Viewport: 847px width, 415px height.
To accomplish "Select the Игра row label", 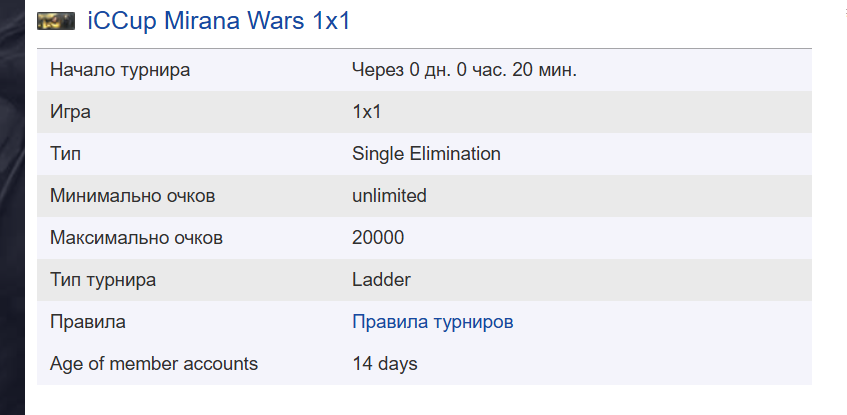I will tap(70, 112).
